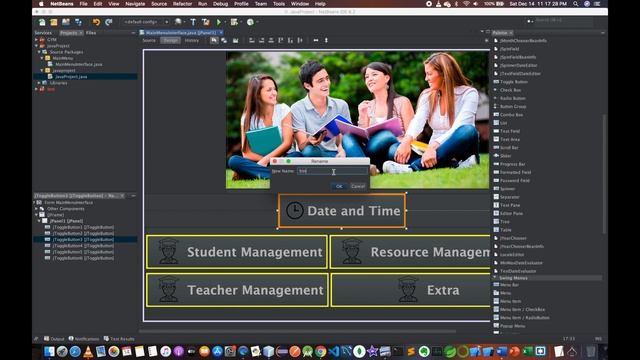This screenshot has height=360, width=640.
Task: Click the horizontal resizability icon
Action: (x=316, y=40)
